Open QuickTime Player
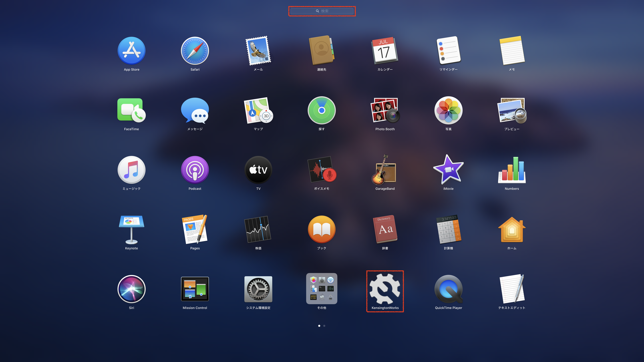 pos(449,289)
